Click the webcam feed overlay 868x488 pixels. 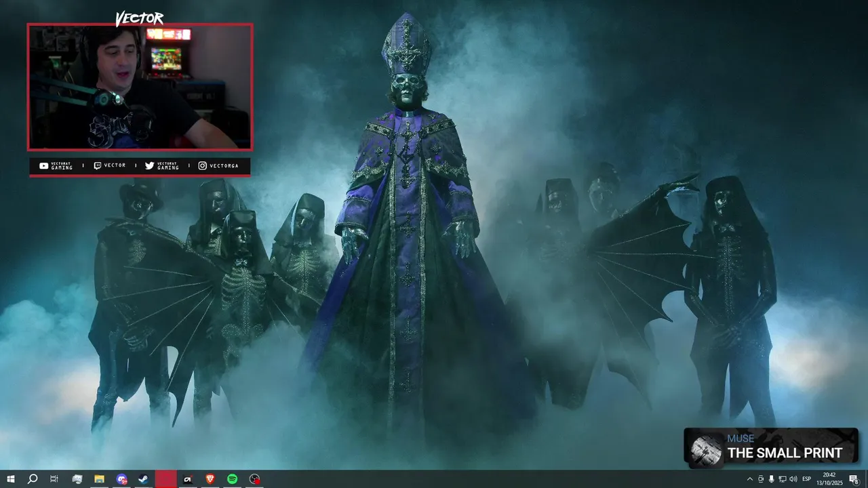click(x=140, y=87)
